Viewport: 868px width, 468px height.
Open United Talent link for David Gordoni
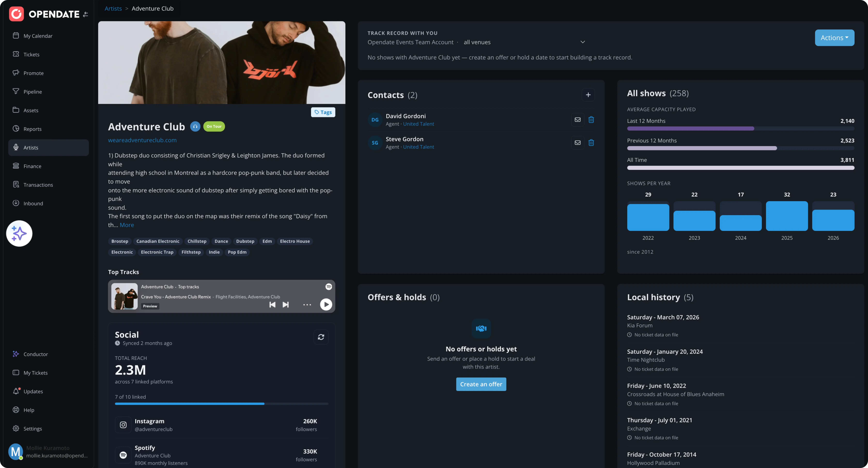click(x=419, y=124)
